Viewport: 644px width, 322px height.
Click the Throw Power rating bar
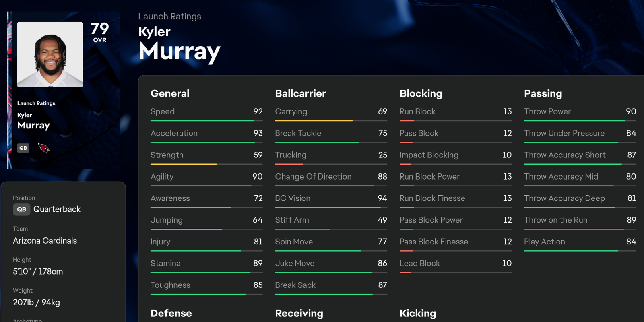pyautogui.click(x=580, y=120)
